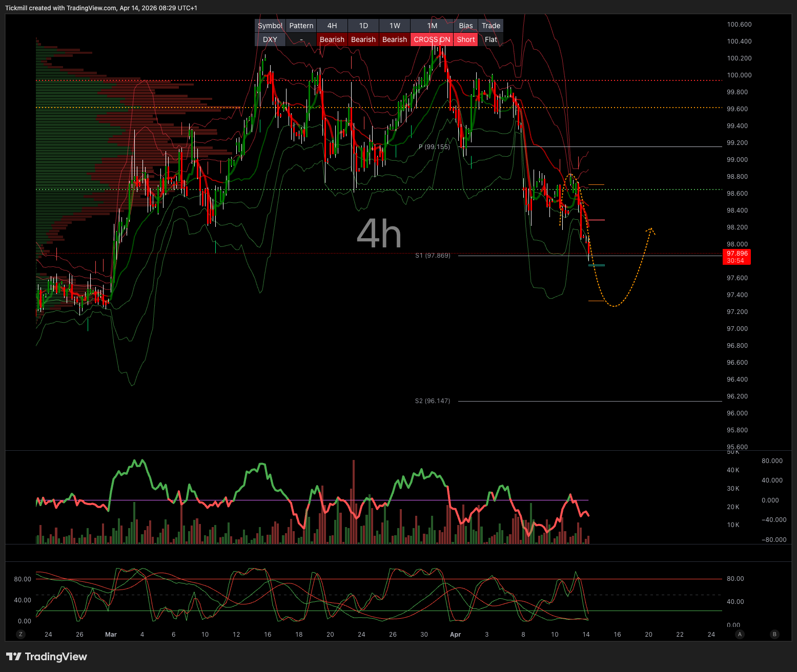Click the red CROSS DN cell

(432, 39)
